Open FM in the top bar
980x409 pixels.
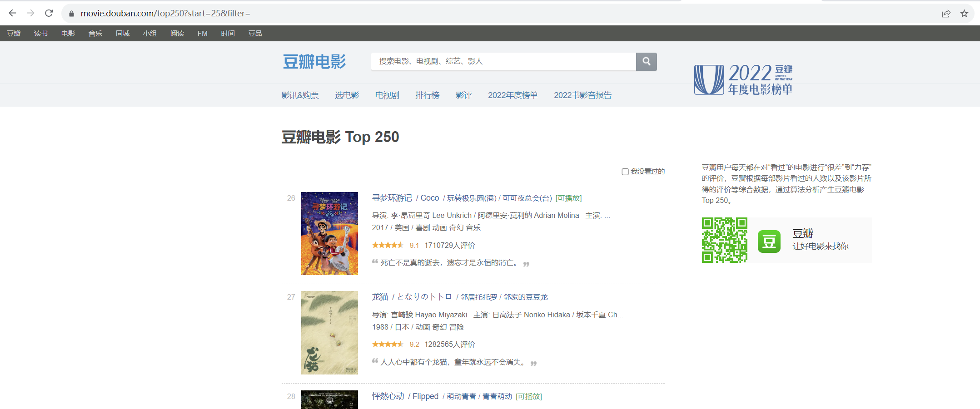203,33
